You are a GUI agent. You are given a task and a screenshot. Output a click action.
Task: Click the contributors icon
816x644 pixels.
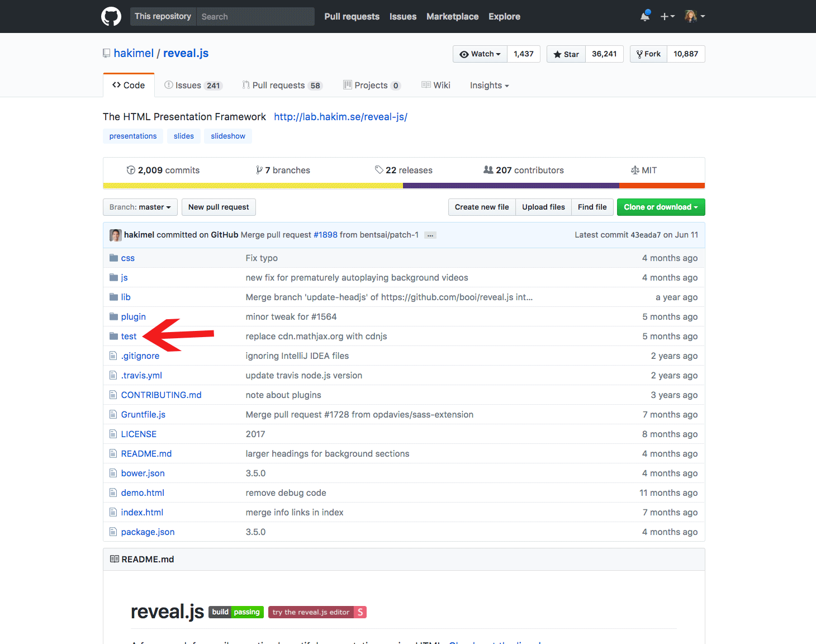[487, 170]
